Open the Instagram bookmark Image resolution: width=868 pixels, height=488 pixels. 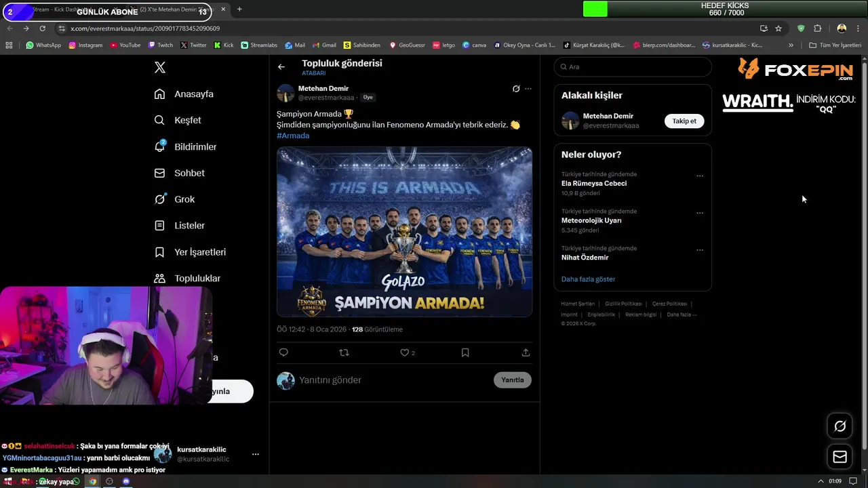pyautogui.click(x=85, y=45)
